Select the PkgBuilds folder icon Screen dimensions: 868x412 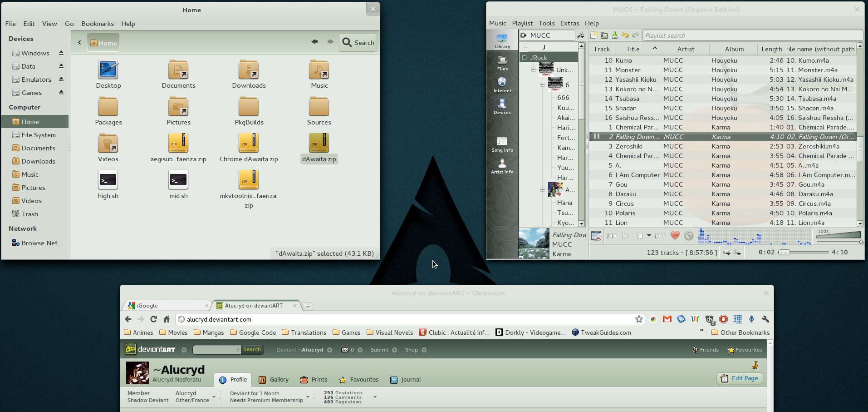coord(249,107)
